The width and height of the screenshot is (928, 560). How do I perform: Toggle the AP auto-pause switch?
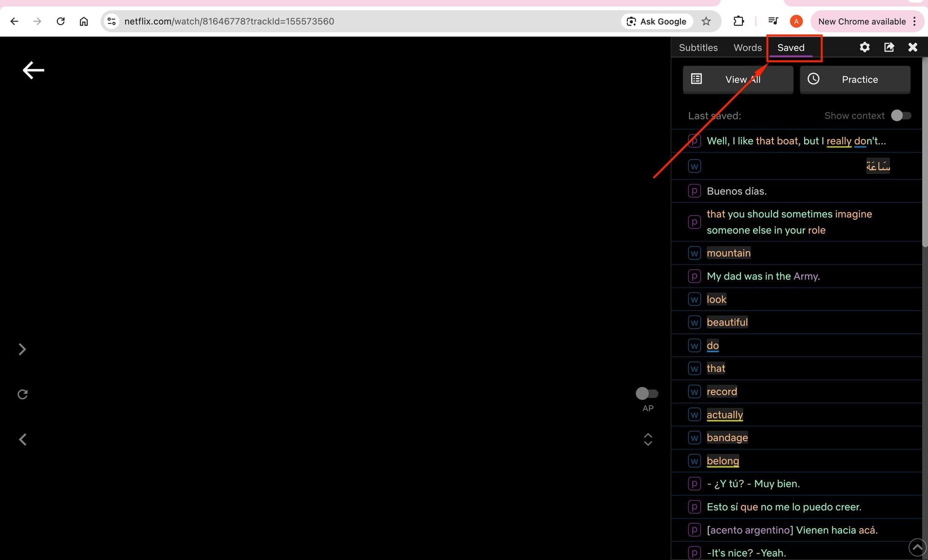click(647, 393)
